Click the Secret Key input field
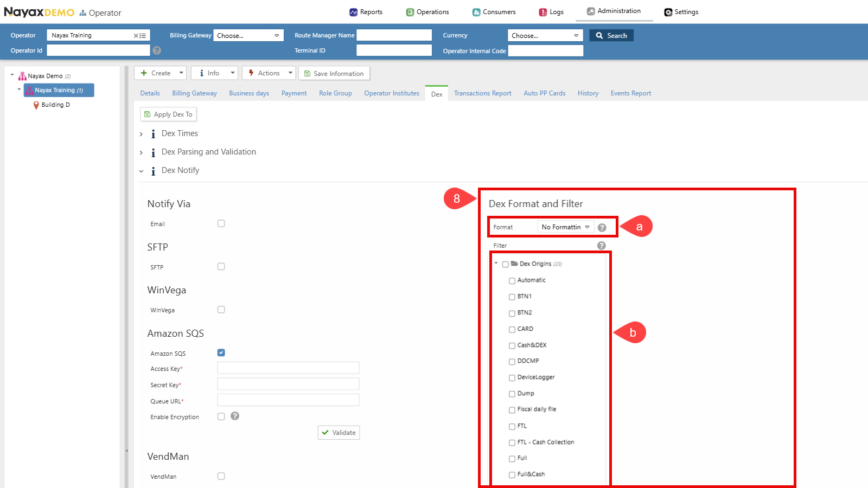Viewport: 868px width, 488px height. [x=288, y=384]
